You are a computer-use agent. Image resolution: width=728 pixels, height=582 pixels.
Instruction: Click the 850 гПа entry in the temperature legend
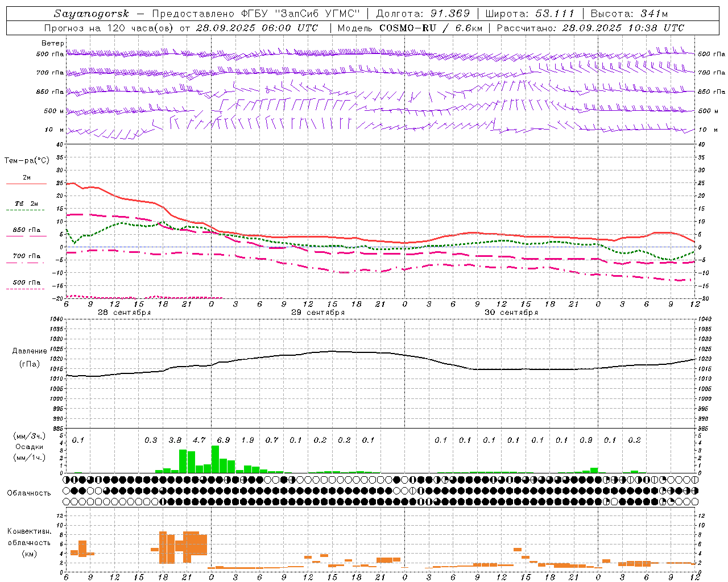(x=27, y=230)
